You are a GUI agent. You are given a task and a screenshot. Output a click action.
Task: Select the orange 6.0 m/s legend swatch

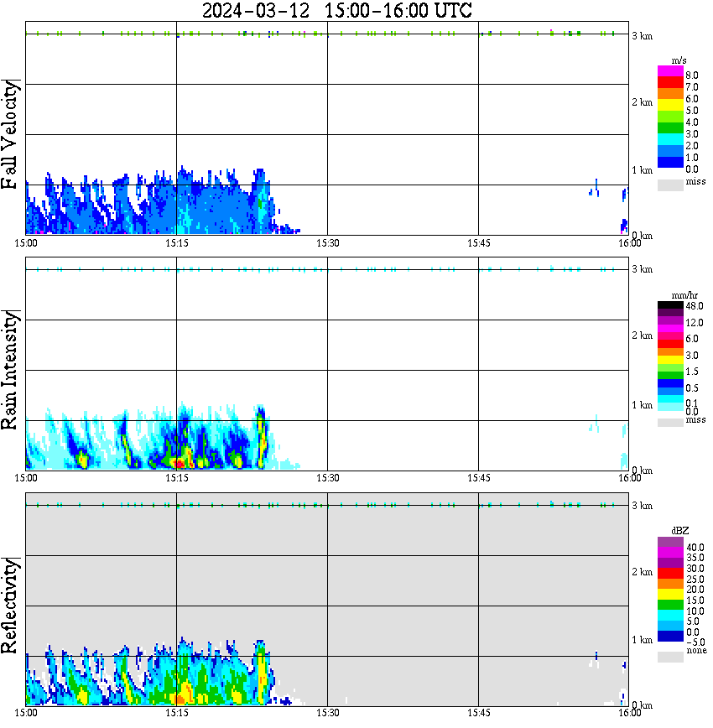[x=670, y=94]
